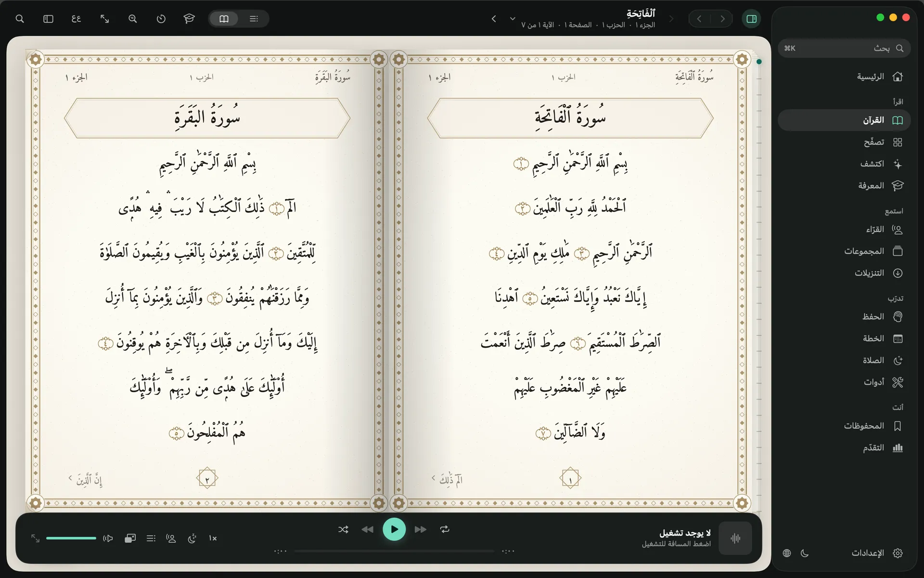Click the reciter selection icon in player
Image resolution: width=924 pixels, height=578 pixels.
pyautogui.click(x=171, y=539)
